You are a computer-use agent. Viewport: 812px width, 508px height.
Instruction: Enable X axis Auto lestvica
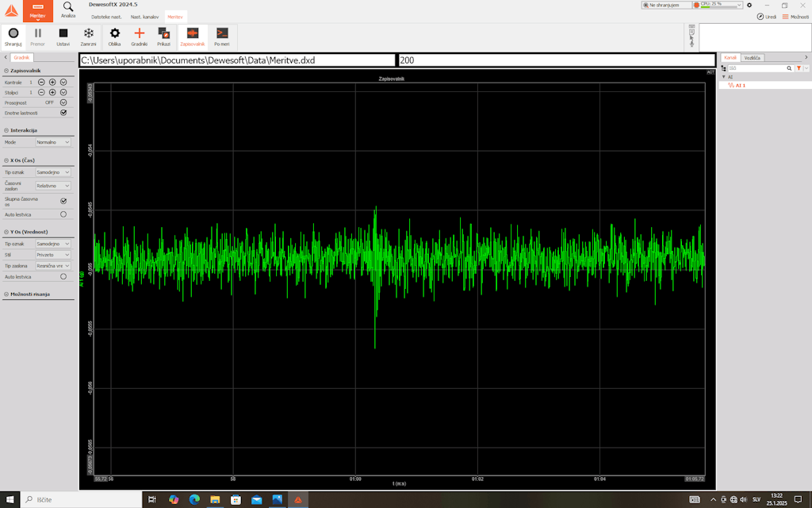[63, 214]
